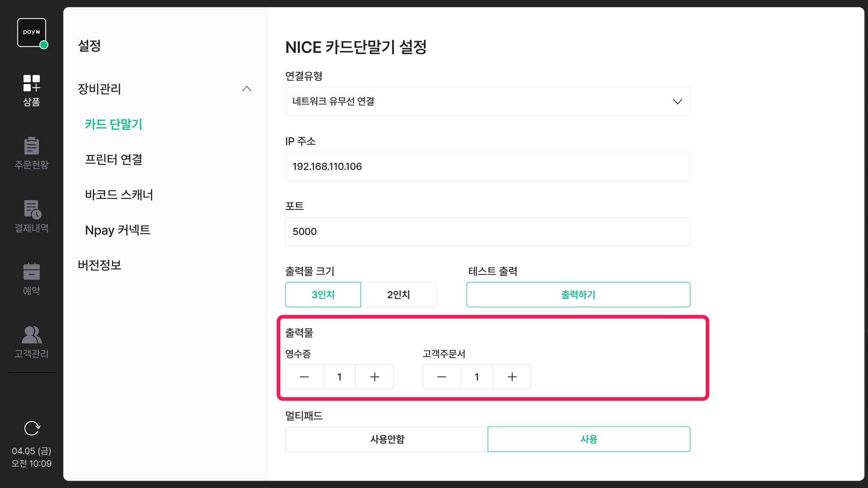Decrease 영수증 receipt count with minus
The width and height of the screenshot is (868, 488).
tap(304, 377)
